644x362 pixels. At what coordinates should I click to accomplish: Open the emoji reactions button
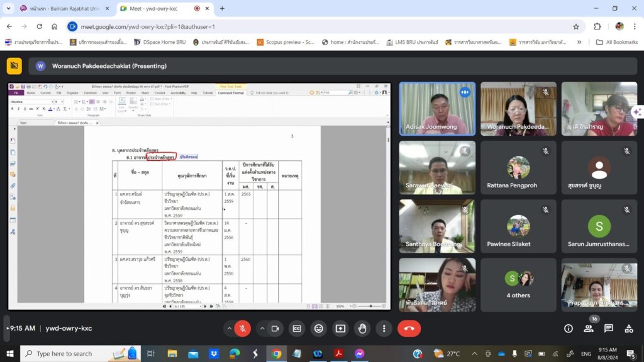(x=319, y=328)
